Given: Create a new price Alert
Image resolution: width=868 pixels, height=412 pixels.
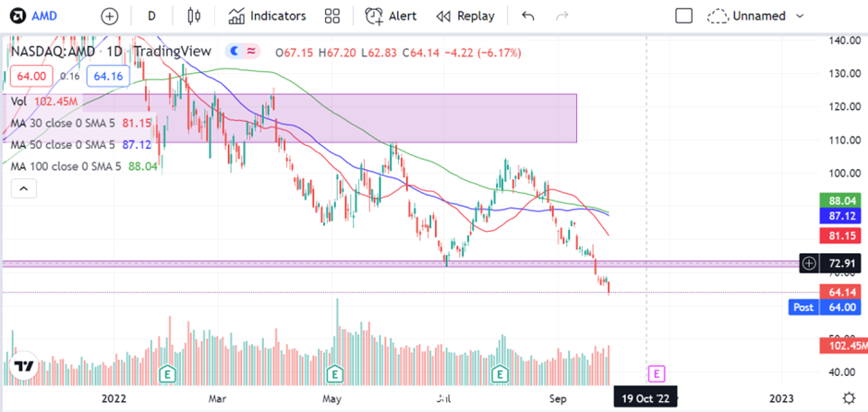Looking at the screenshot, I should pyautogui.click(x=391, y=16).
